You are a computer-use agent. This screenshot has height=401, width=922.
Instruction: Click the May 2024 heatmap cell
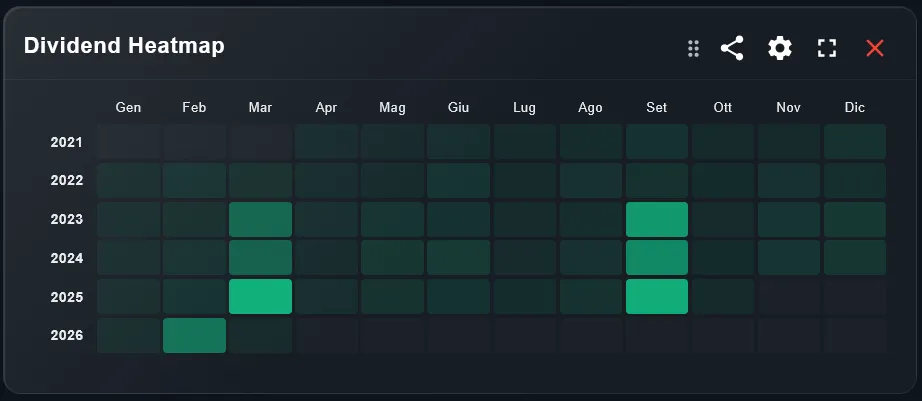393,258
